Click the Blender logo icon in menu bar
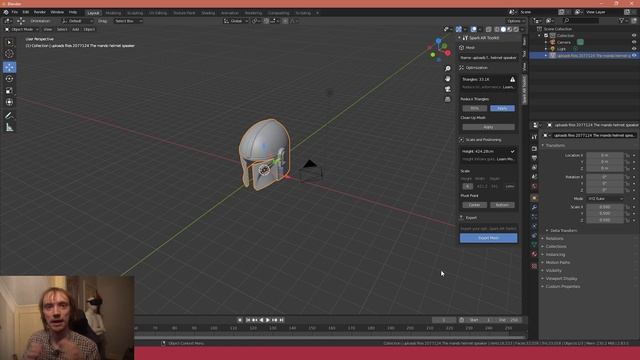This screenshot has height=360, width=640. point(6,12)
